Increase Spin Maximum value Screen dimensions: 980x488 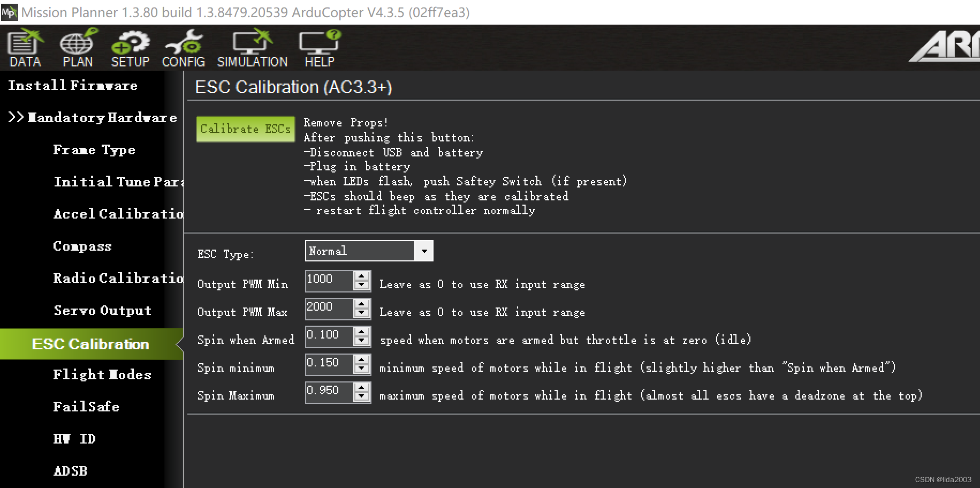click(x=362, y=387)
